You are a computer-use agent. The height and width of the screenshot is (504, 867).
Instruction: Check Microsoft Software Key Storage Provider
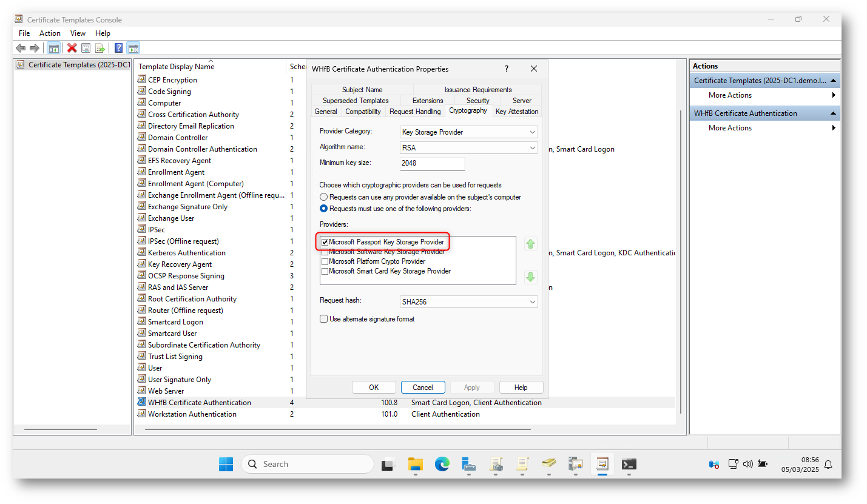[x=325, y=252]
